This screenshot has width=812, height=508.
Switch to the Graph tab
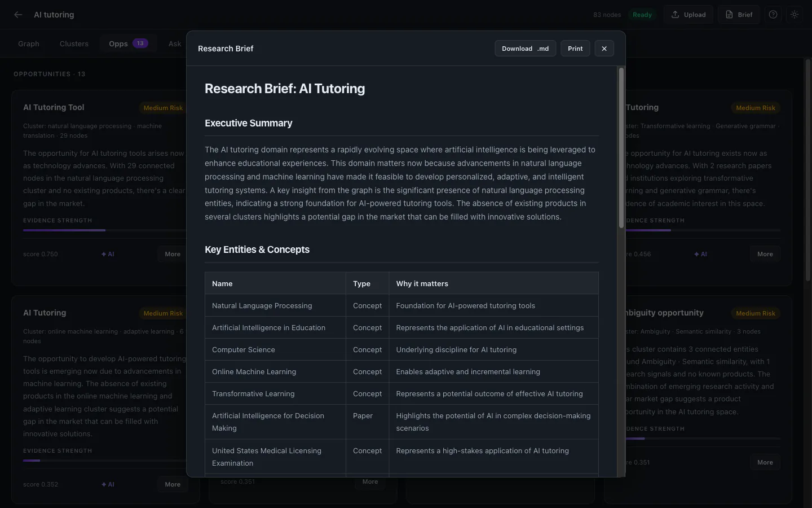[29, 43]
